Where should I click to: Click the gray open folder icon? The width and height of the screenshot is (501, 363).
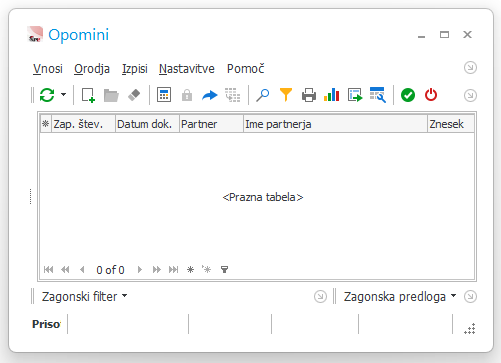tap(111, 95)
